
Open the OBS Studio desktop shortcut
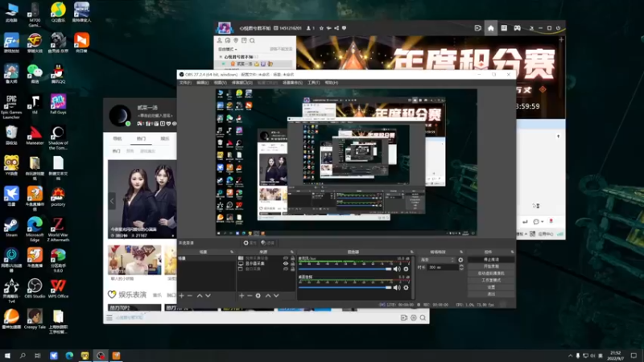click(x=35, y=288)
